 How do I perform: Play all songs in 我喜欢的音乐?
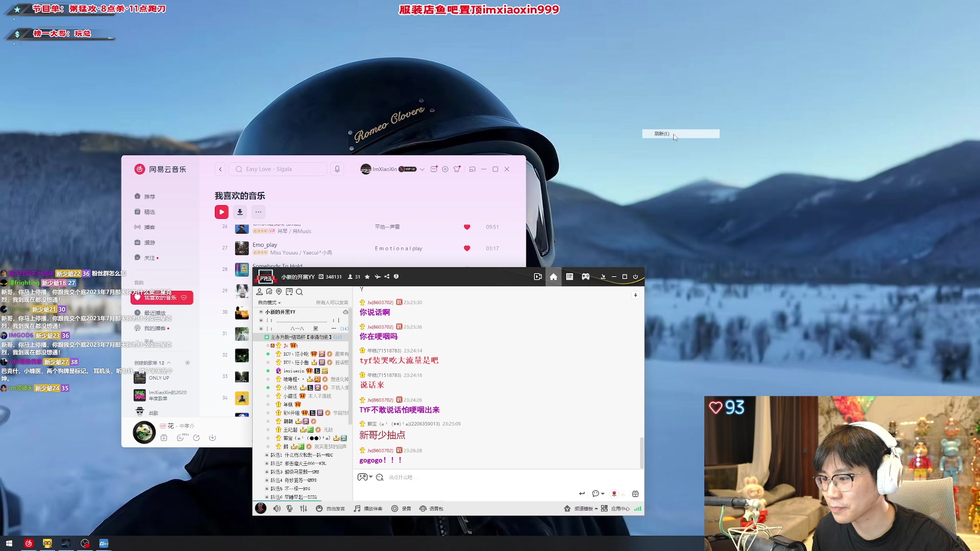click(222, 212)
